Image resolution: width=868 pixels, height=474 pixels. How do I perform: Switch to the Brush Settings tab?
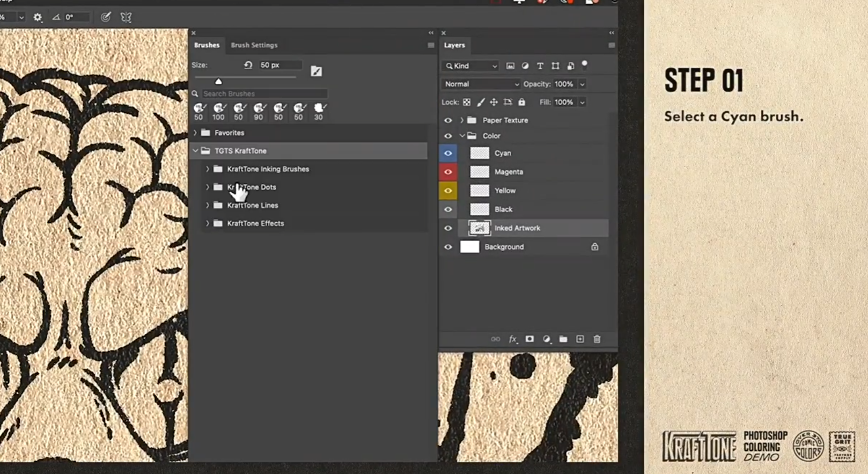pos(254,45)
